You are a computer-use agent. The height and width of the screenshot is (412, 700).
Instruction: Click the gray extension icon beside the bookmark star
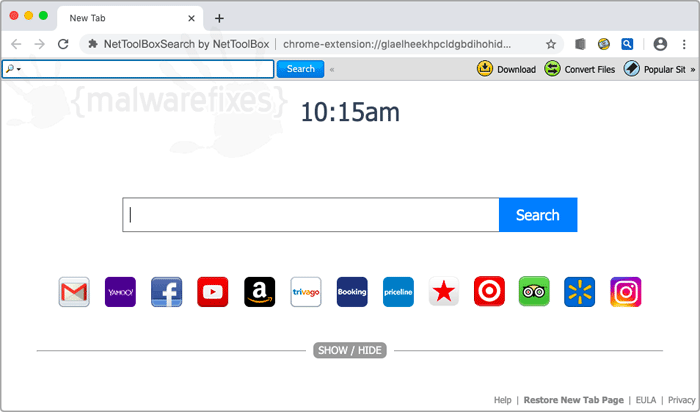pos(580,44)
